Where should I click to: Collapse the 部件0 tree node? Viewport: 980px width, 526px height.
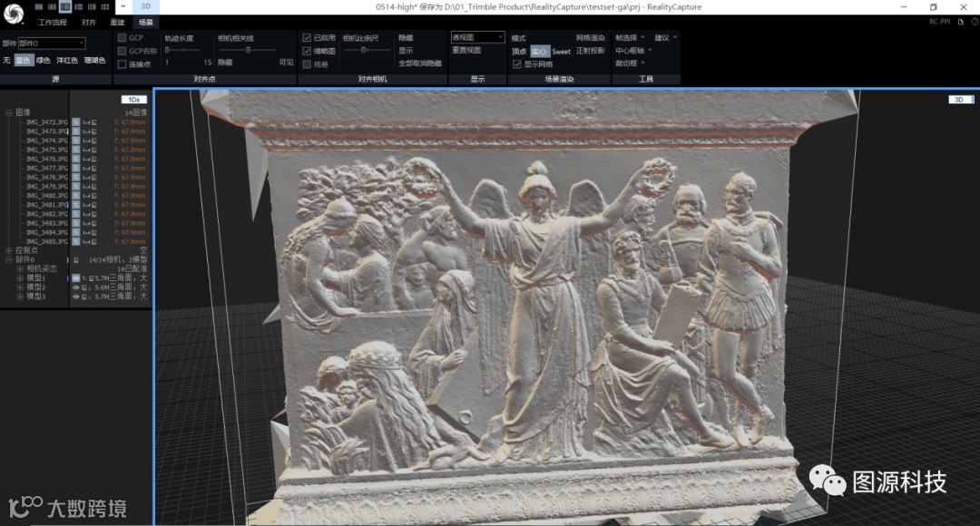point(9,259)
